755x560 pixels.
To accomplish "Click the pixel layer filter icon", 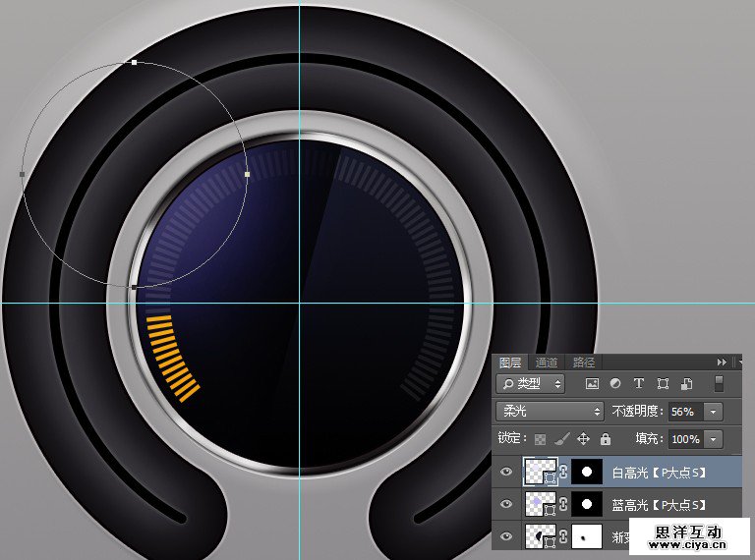I will click(x=592, y=383).
